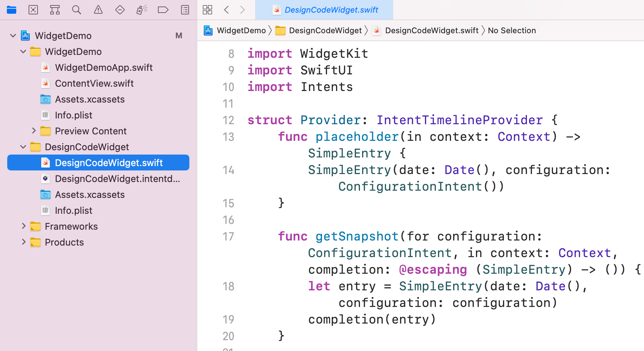Image resolution: width=644 pixels, height=351 pixels.
Task: Open the Find navigator magnifier icon
Action: point(77,10)
